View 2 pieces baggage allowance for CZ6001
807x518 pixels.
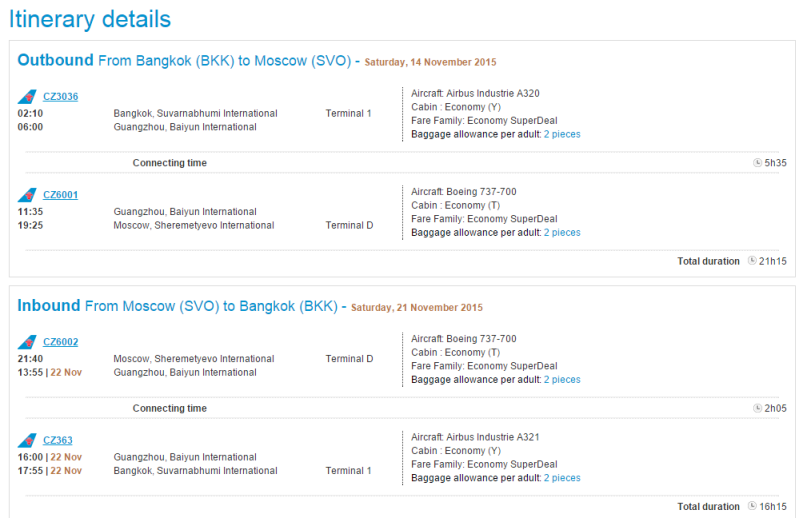pos(562,233)
